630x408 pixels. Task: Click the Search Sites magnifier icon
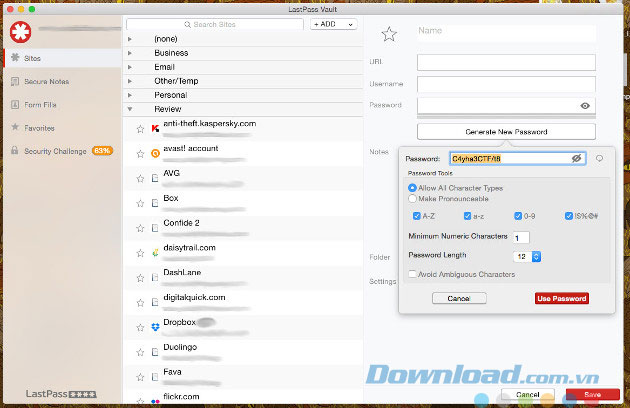pyautogui.click(x=187, y=25)
